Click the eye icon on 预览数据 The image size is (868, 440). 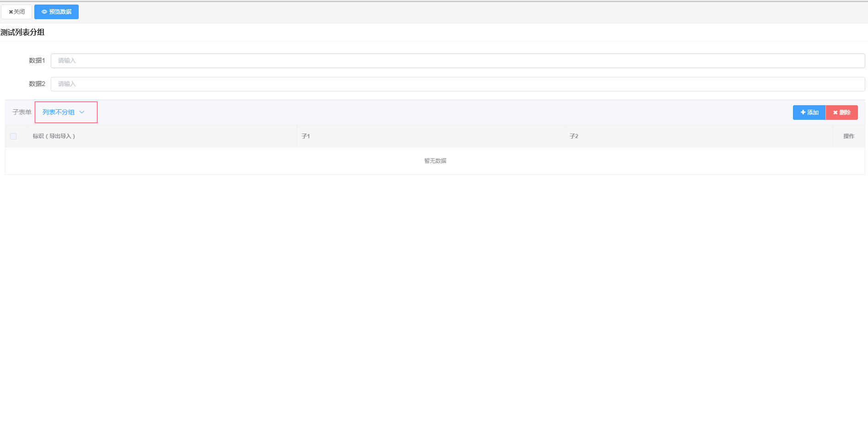click(44, 12)
